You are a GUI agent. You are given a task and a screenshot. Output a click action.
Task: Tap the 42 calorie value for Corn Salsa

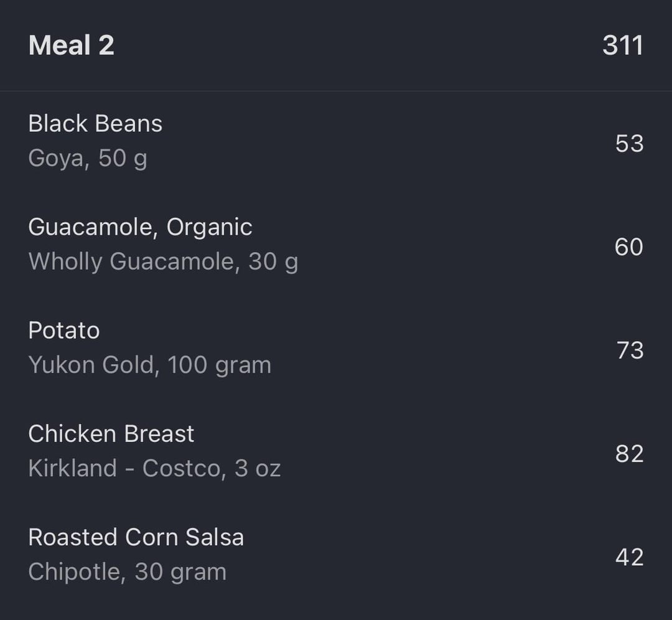pyautogui.click(x=630, y=557)
